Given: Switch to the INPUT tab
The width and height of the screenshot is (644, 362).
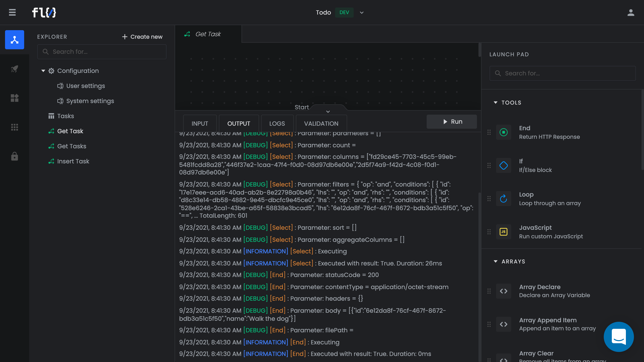Looking at the screenshot, I should click(200, 123).
